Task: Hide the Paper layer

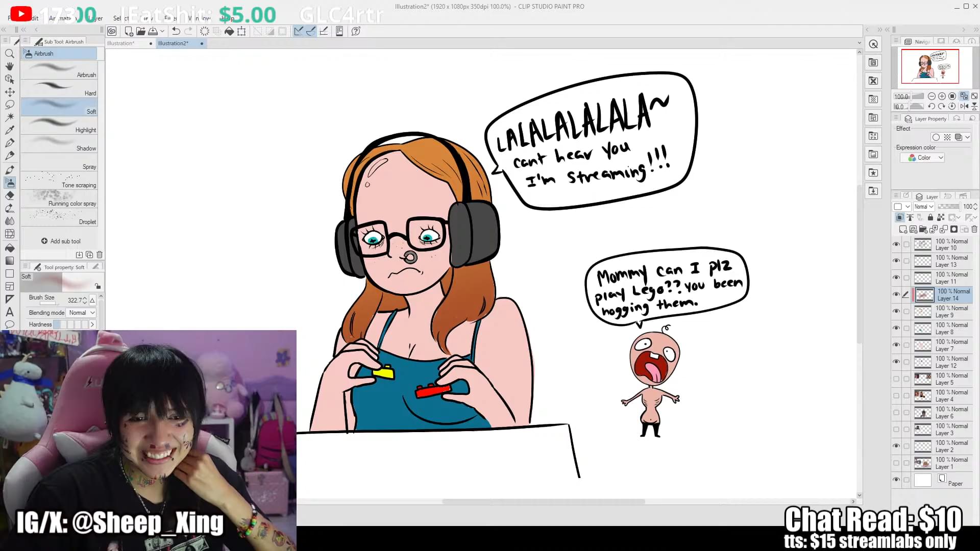Action: pos(896,480)
